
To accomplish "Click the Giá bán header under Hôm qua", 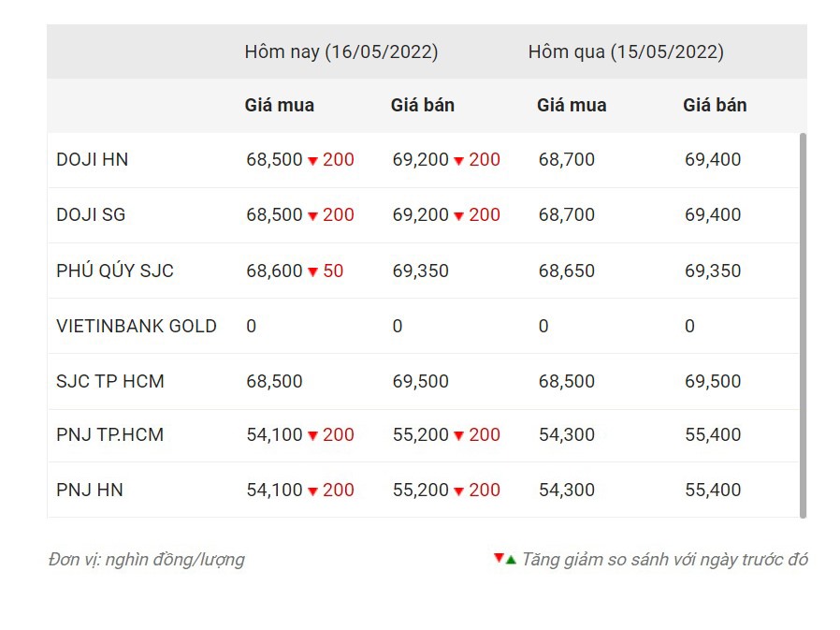I will click(715, 105).
